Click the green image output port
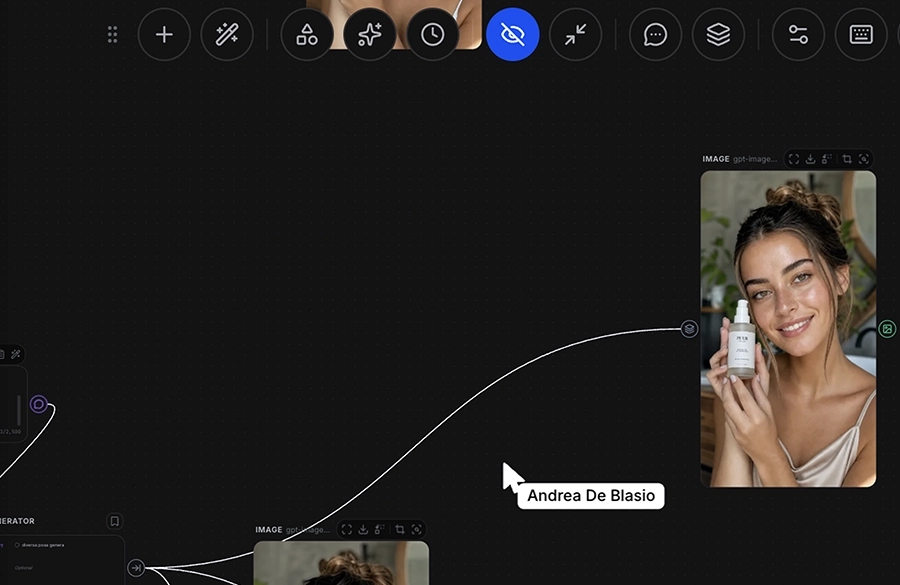This screenshot has height=585, width=900. point(887,329)
